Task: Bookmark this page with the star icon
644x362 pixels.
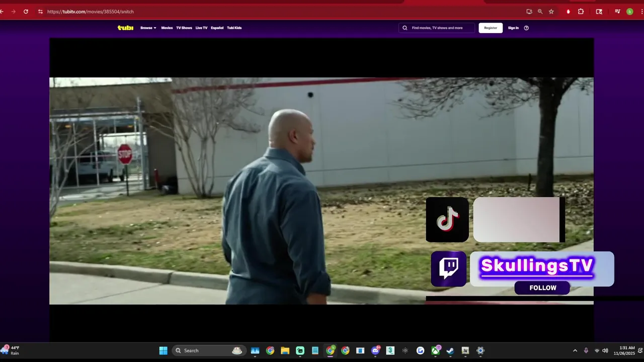Action: pos(551,12)
